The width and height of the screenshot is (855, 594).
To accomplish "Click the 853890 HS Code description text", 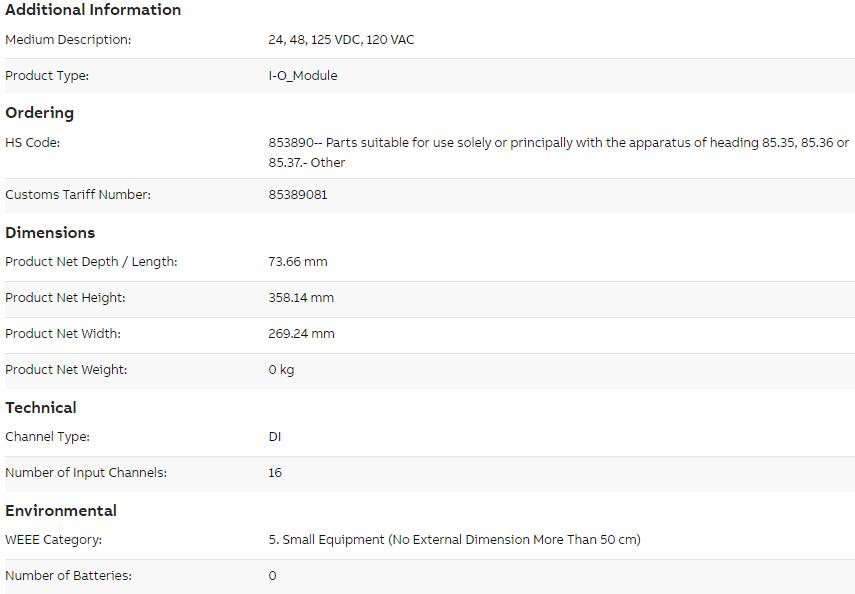I will [558, 153].
